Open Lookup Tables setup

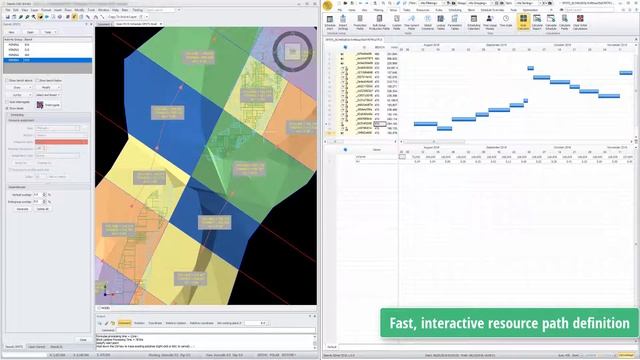tap(440, 22)
